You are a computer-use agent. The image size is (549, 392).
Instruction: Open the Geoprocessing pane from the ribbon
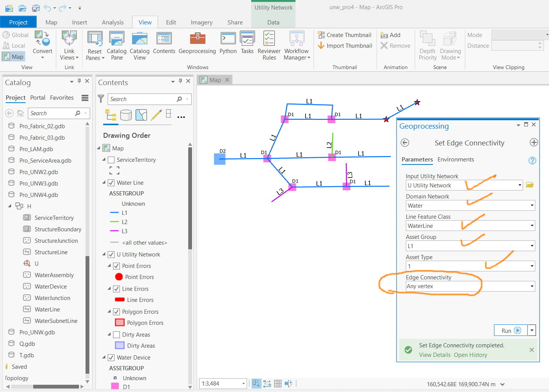(197, 43)
